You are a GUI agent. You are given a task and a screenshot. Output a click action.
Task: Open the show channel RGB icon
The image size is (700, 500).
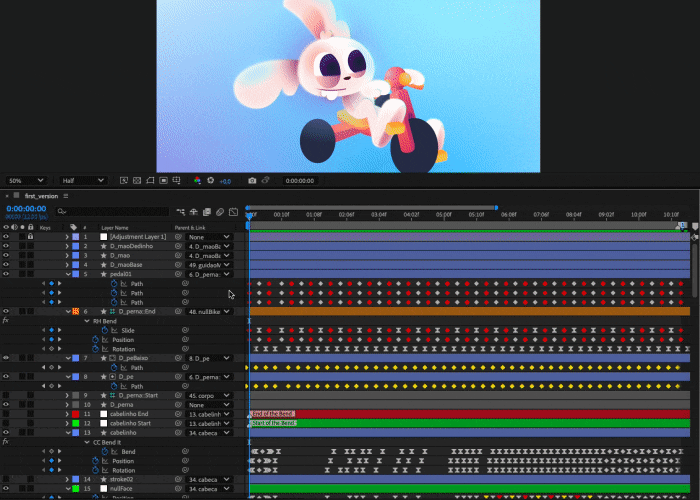(x=197, y=180)
